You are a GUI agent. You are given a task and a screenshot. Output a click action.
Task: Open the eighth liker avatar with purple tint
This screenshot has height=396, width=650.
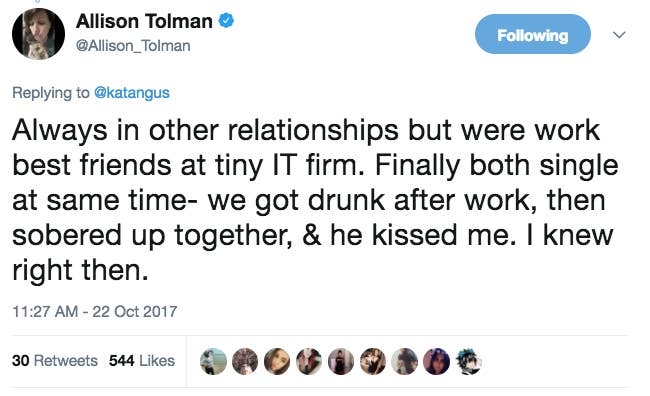click(x=437, y=361)
